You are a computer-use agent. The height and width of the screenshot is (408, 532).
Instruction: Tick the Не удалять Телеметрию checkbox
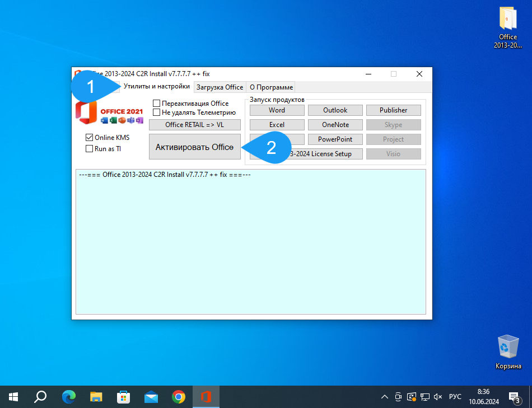[x=157, y=112]
